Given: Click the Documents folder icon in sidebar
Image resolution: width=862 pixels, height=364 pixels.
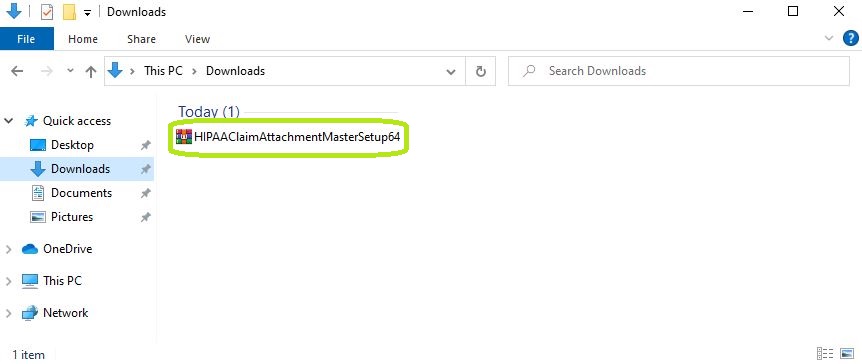Looking at the screenshot, I should point(38,193).
